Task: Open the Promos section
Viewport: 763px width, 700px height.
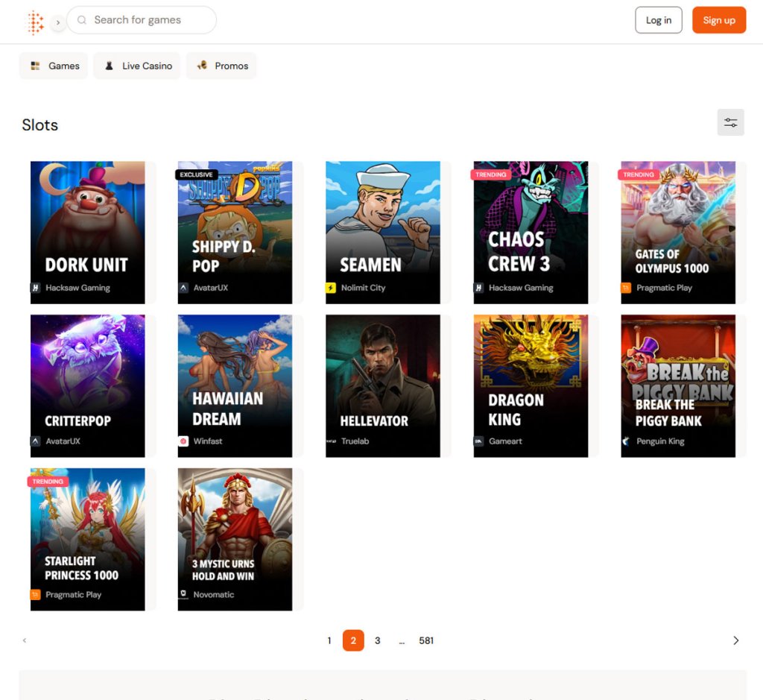Action: pos(221,66)
